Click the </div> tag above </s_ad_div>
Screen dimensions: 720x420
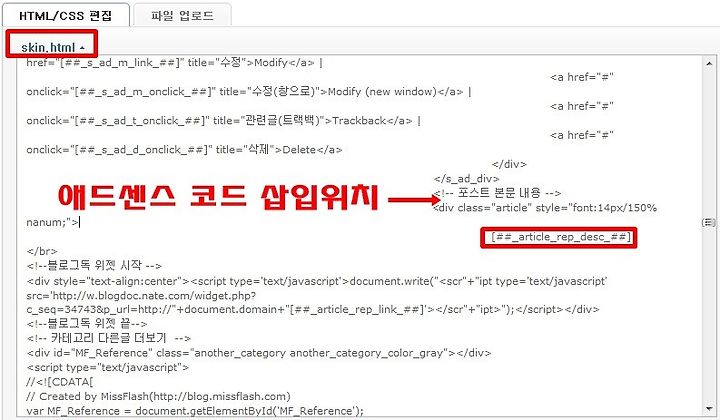[509, 164]
